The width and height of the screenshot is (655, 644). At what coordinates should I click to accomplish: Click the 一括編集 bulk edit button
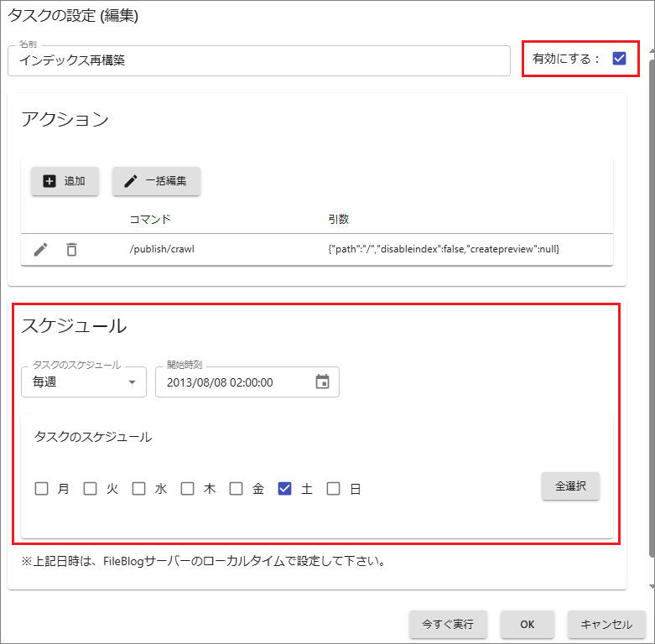click(156, 181)
